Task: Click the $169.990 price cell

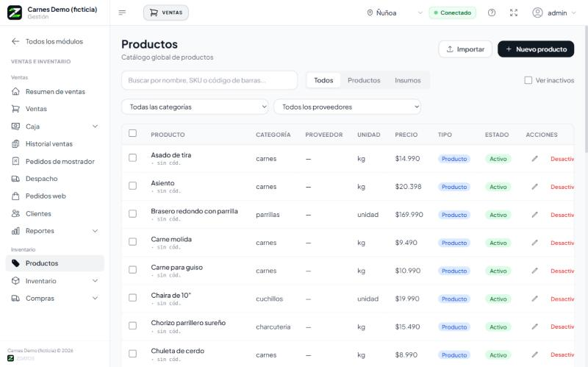Action: (409, 215)
